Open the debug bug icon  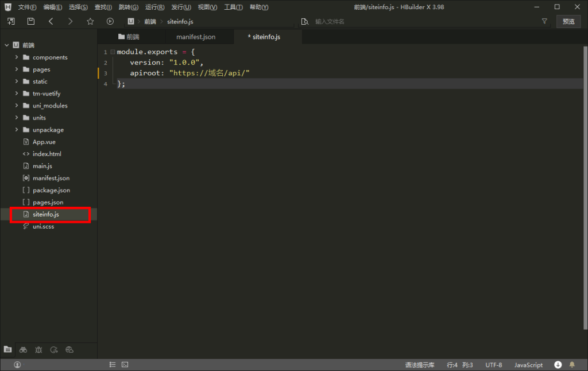(38, 350)
